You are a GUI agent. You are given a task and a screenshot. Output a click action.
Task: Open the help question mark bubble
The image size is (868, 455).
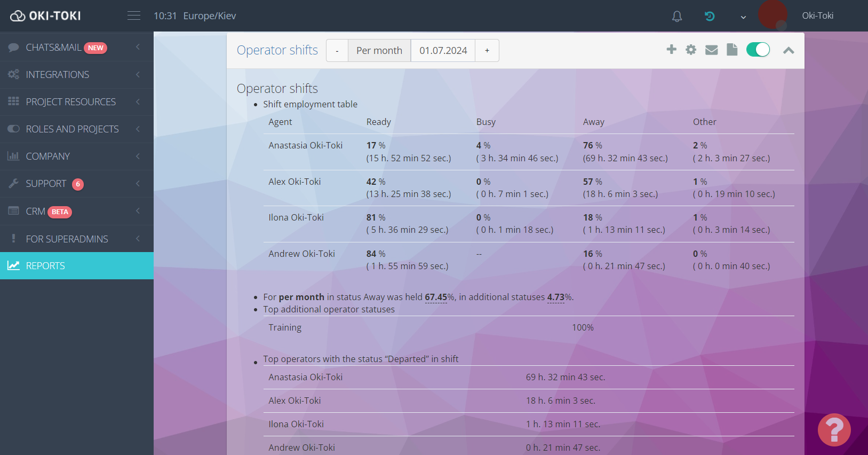[x=834, y=429]
